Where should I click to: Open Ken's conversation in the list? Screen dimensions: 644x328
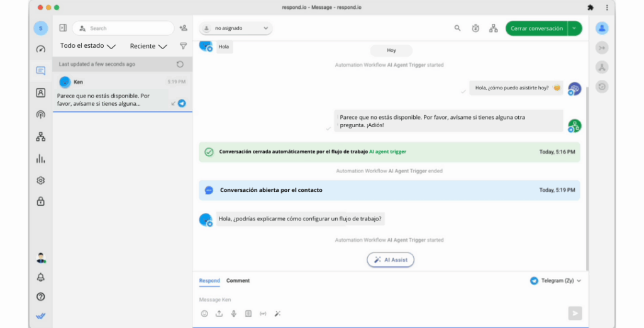(x=123, y=93)
